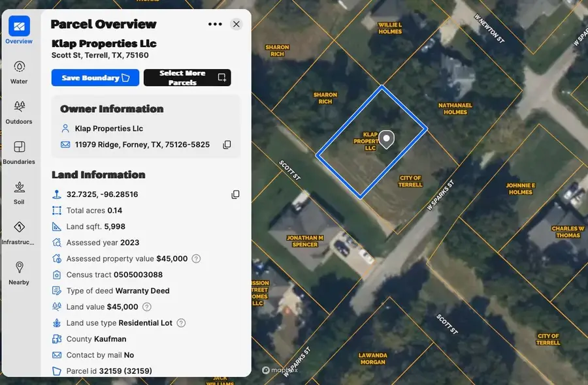Viewport: 588px width, 385px height.
Task: Open the assessed property value help tooltip
Action: pos(196,258)
